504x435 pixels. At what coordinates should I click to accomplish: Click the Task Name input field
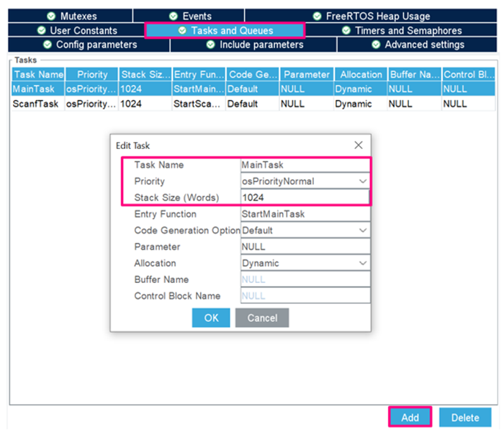[x=304, y=165]
